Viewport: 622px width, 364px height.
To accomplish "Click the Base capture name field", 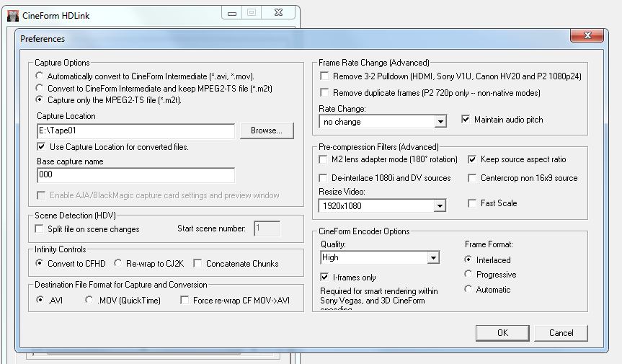I will click(135, 175).
